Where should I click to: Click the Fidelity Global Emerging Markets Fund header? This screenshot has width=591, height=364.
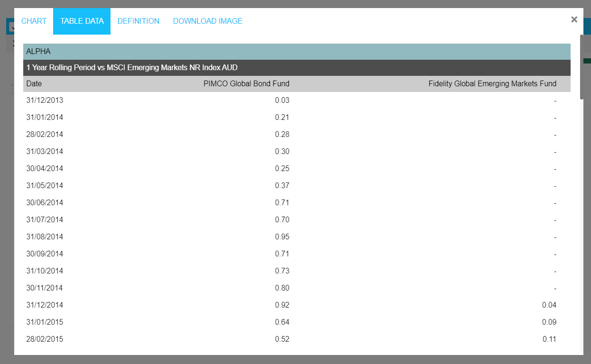tap(492, 84)
